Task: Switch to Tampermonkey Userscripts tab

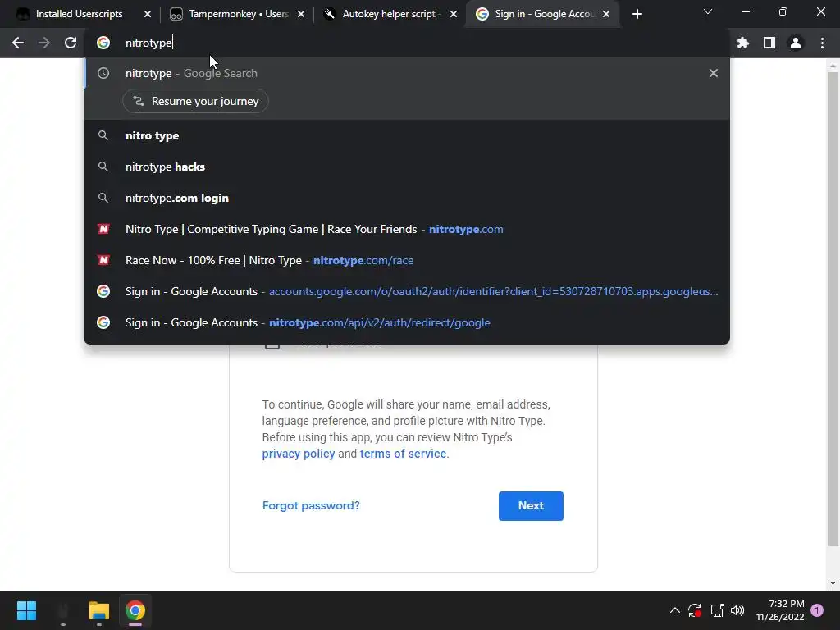Action: 237,15
